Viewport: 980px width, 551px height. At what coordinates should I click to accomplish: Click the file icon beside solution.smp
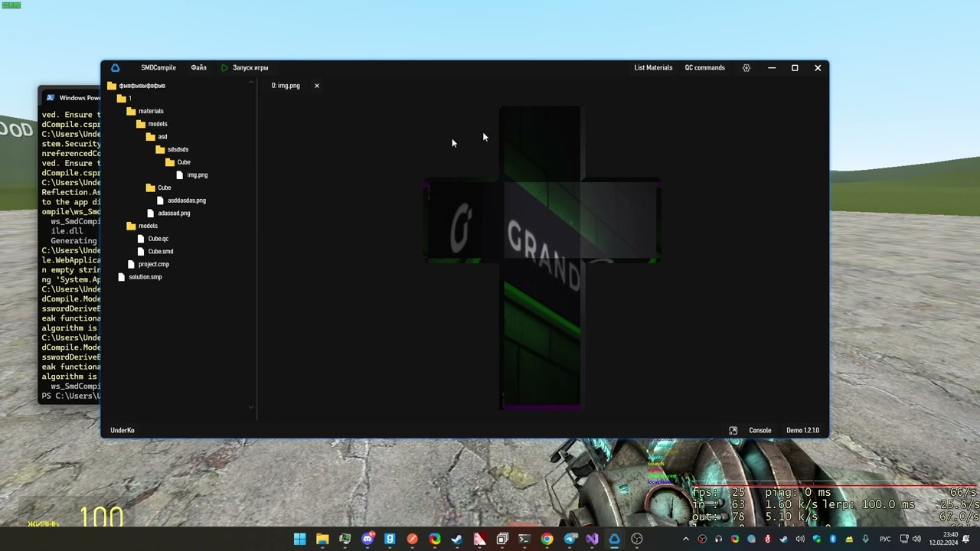click(x=122, y=277)
